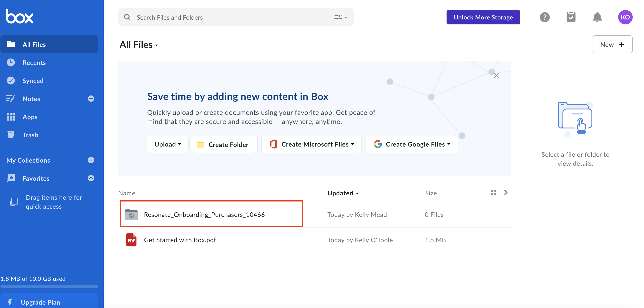Click Unlock More Storage button
This screenshot has height=308, width=644.
click(x=483, y=17)
